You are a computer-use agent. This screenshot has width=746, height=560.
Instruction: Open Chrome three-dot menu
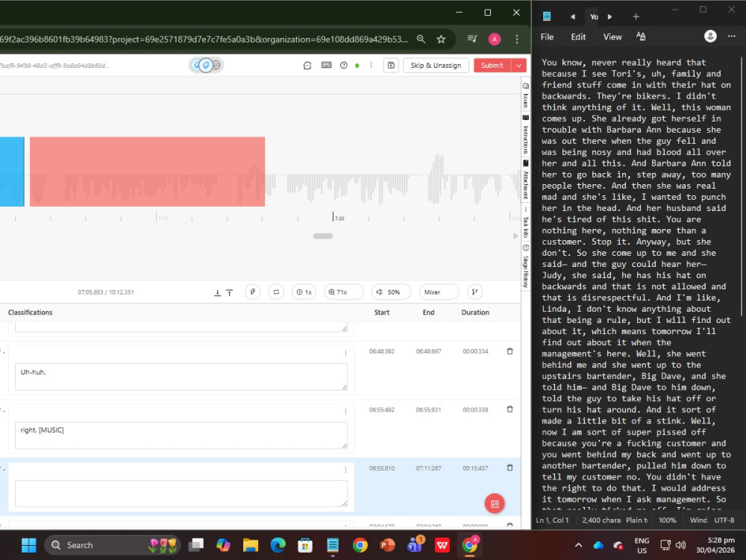(517, 39)
